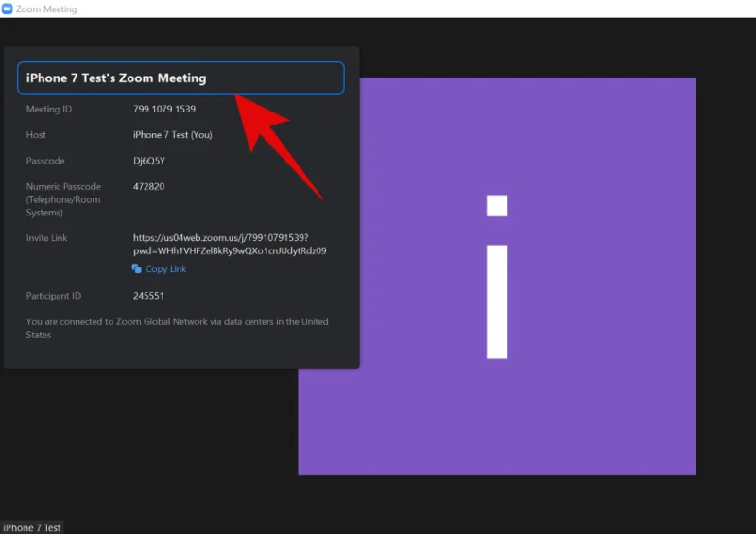Click the copy icon beside Copy Link
Screen dimensions: 756x534
point(137,269)
